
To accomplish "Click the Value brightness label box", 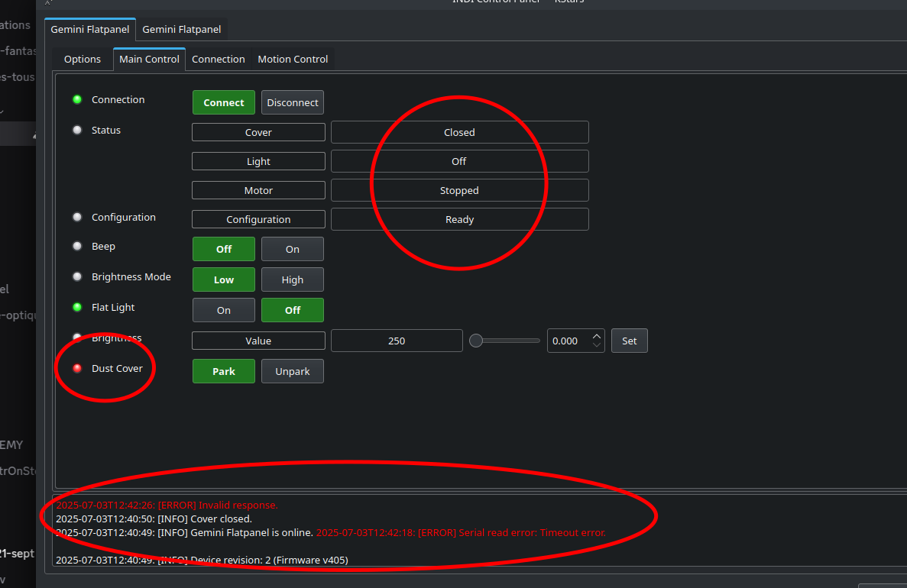I will 258,341.
